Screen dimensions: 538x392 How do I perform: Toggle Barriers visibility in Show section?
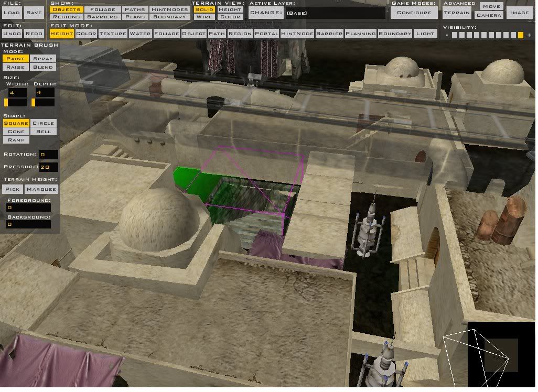(x=103, y=17)
